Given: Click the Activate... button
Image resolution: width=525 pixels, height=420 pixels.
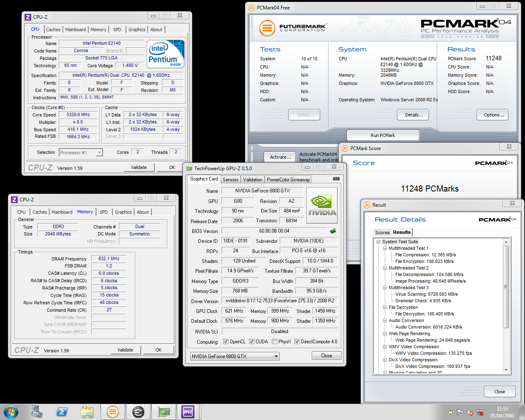Looking at the screenshot, I should tap(281, 157).
